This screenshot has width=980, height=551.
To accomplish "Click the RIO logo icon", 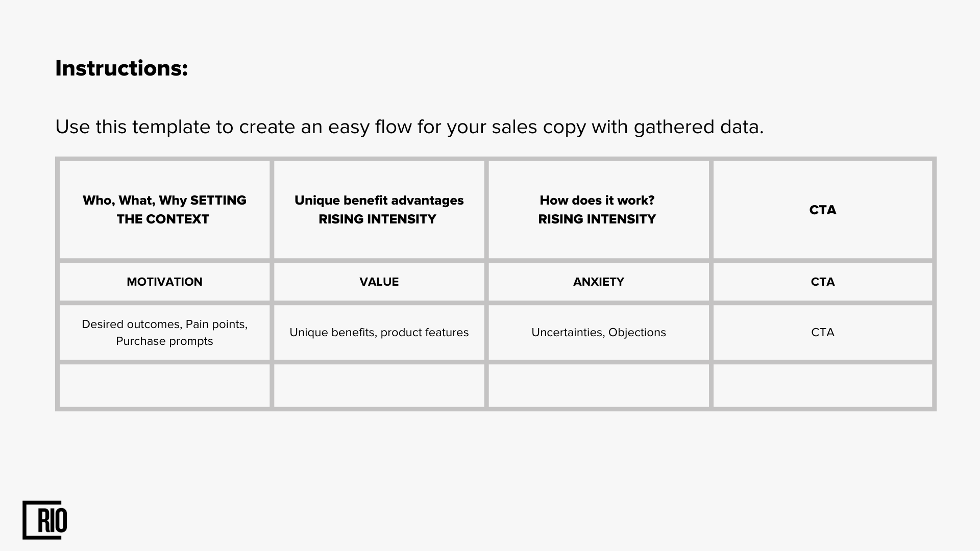I will click(x=45, y=520).
